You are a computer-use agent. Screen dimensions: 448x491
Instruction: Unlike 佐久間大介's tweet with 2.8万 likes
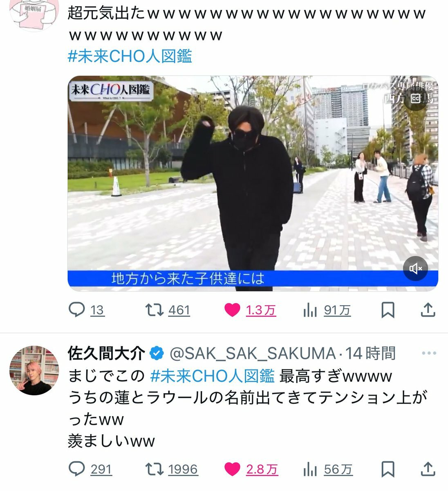pos(251,469)
